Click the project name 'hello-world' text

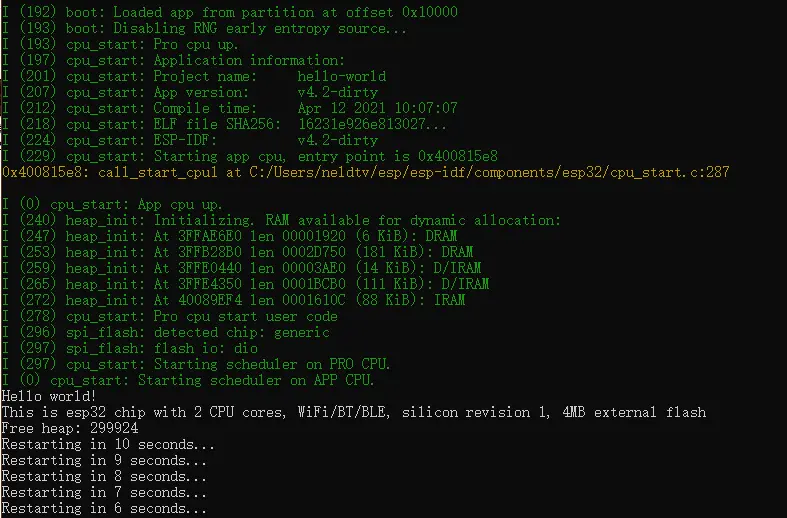341,76
